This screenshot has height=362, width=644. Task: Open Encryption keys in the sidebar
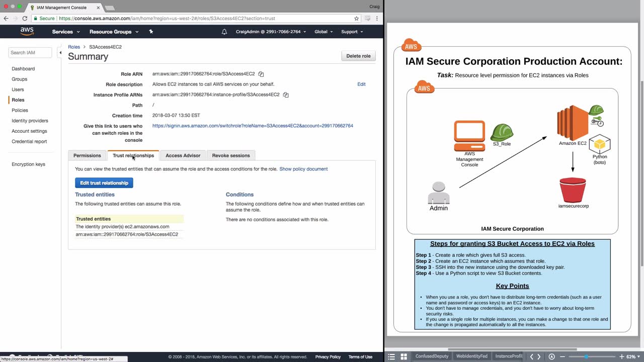point(28,164)
